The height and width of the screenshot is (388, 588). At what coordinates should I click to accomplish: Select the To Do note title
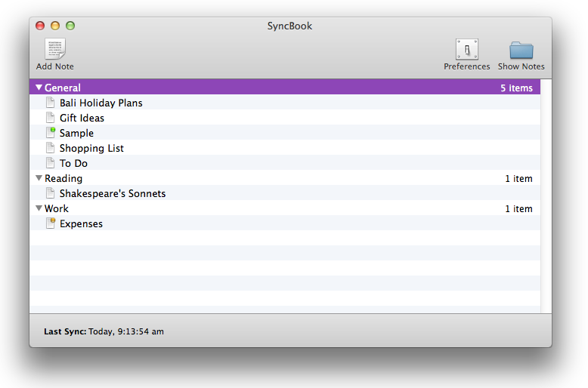point(73,163)
